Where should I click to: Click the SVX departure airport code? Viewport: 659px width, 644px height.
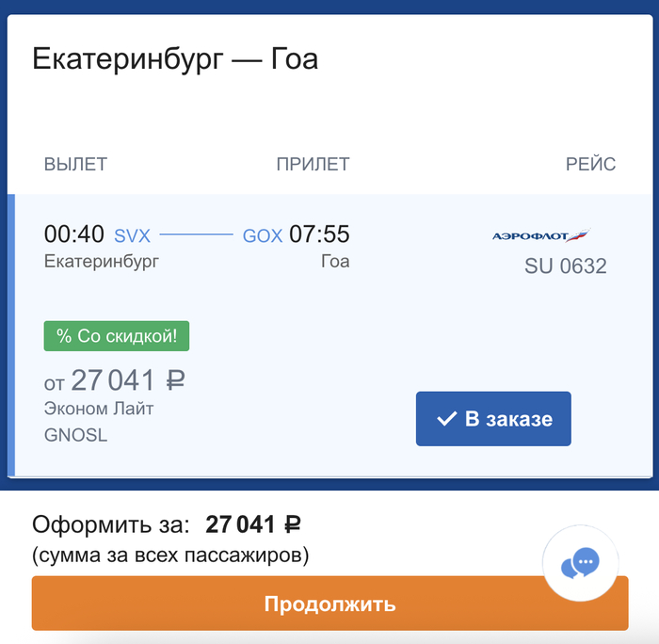132,235
